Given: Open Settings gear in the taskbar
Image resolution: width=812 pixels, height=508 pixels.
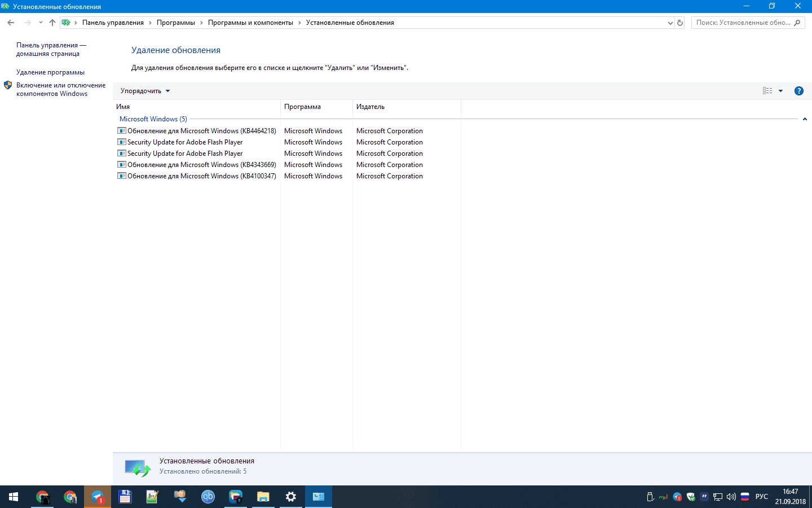Looking at the screenshot, I should tap(291, 497).
